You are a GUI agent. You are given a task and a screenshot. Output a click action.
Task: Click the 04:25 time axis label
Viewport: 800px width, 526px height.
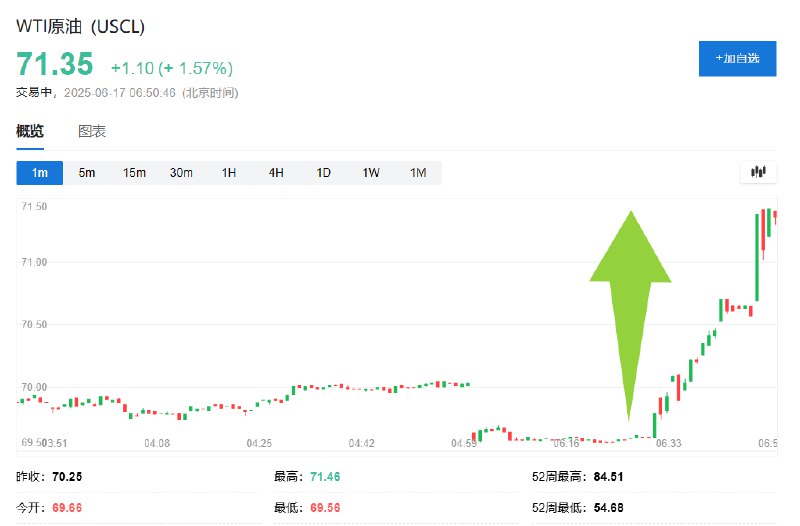(x=259, y=443)
